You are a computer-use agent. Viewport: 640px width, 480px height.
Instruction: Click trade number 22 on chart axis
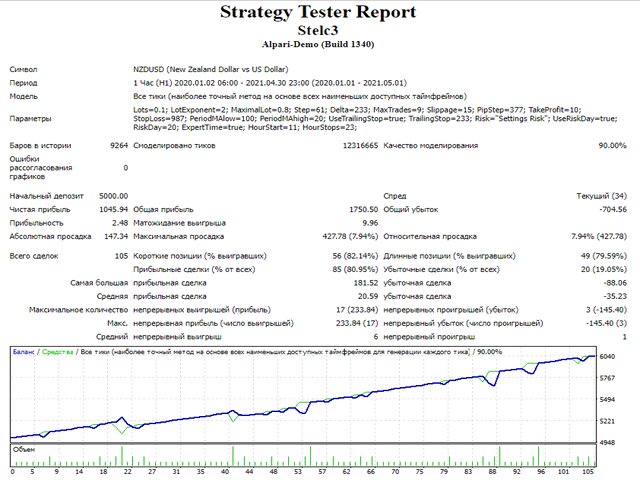coord(128,472)
